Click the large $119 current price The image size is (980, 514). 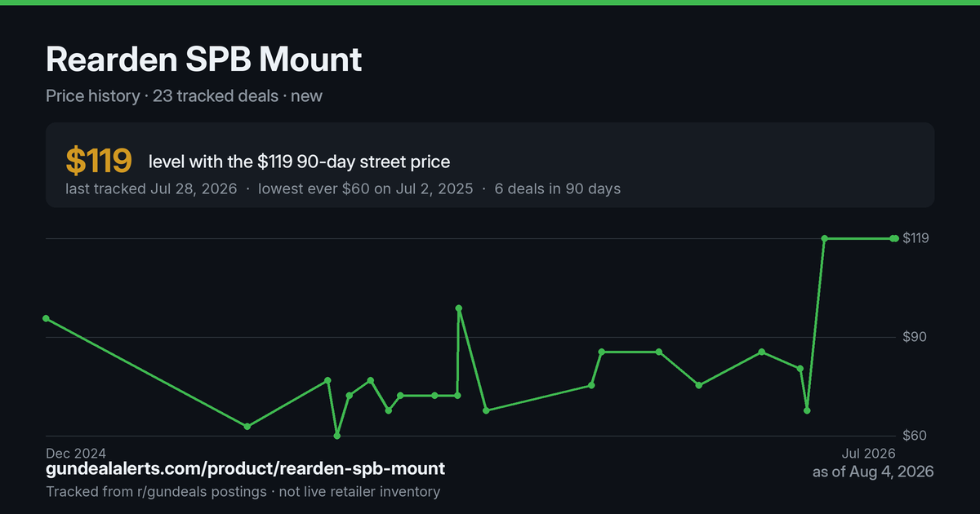coord(99,162)
